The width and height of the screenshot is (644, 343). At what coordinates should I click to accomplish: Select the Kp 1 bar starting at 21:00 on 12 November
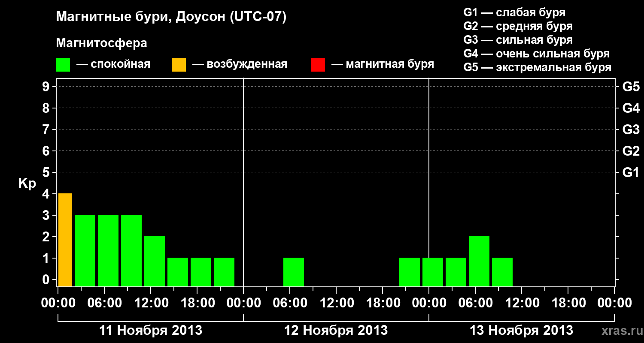click(x=410, y=272)
